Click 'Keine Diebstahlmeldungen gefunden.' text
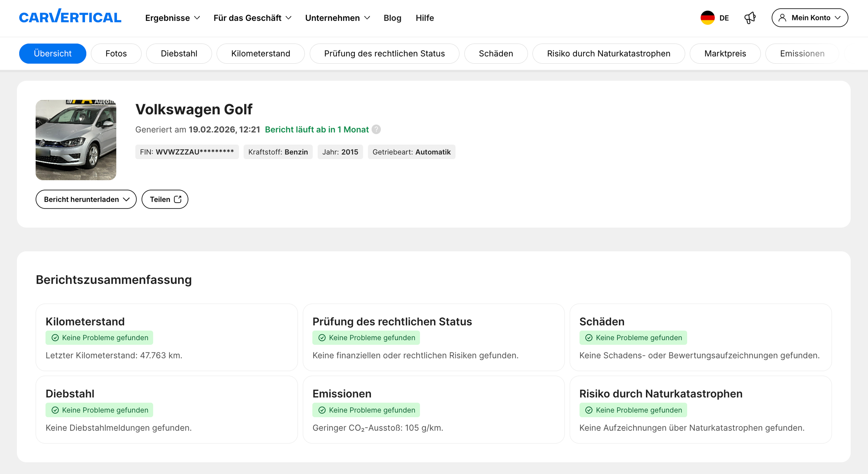 click(119, 428)
